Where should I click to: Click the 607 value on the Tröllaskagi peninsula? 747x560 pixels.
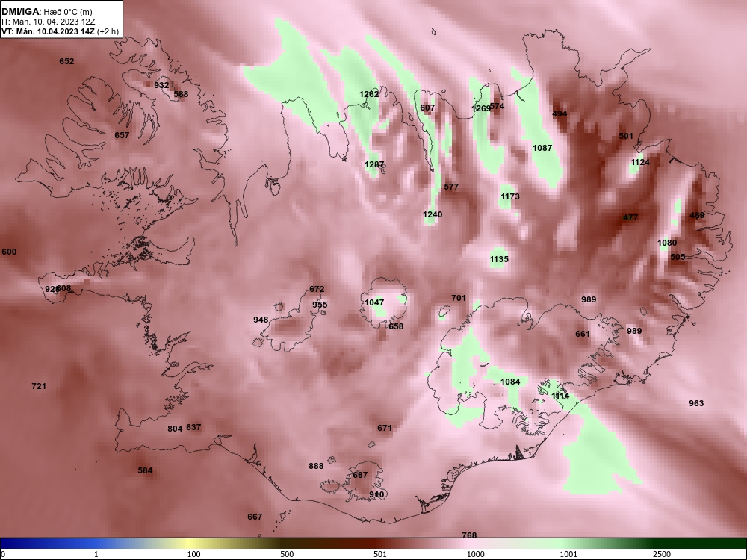427,108
